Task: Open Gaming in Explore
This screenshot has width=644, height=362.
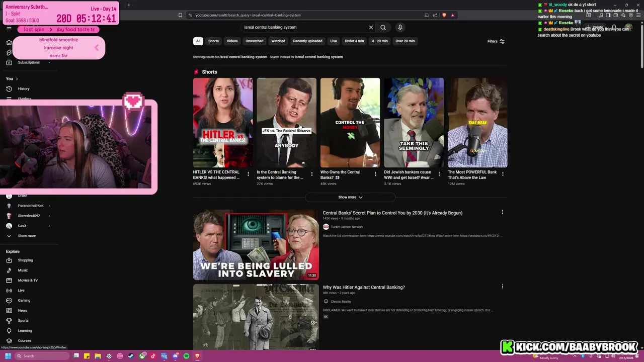Action: pos(24,301)
